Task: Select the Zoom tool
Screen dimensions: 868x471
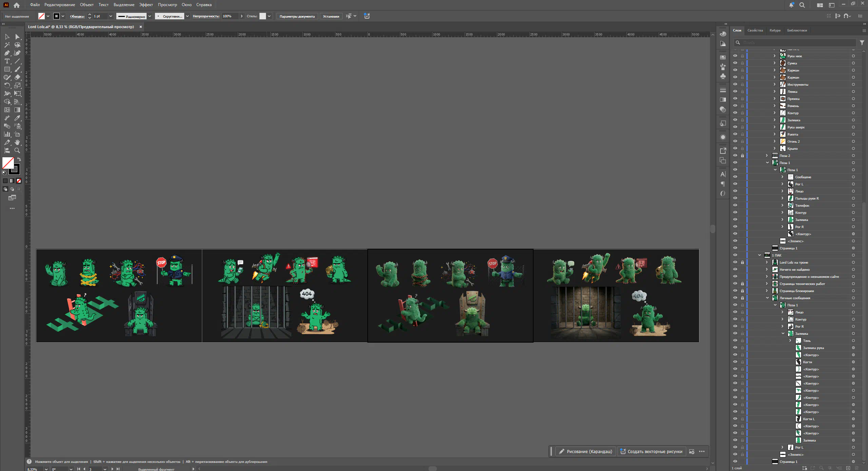Action: click(x=17, y=151)
